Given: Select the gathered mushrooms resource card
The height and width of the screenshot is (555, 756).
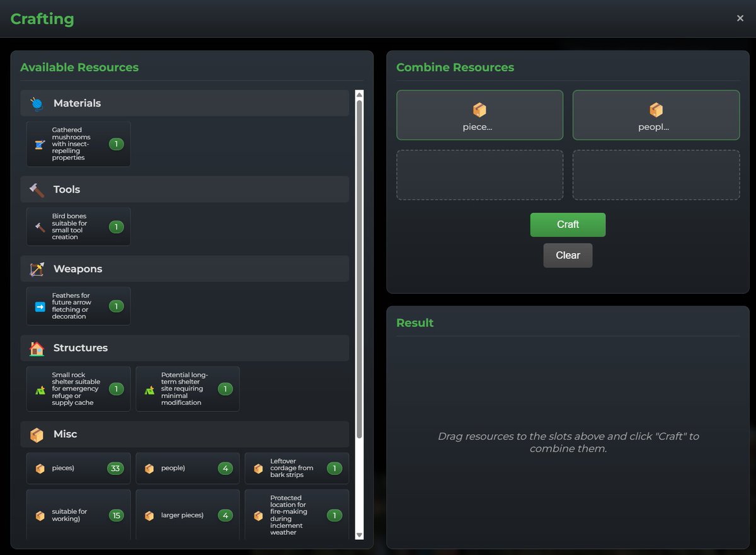Looking at the screenshot, I should [x=78, y=144].
